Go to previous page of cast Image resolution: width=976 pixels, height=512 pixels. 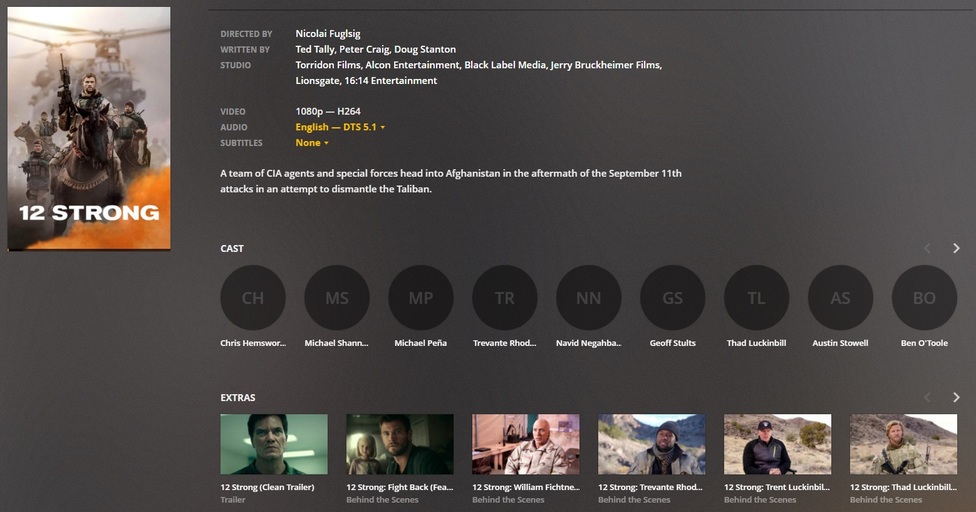927,248
